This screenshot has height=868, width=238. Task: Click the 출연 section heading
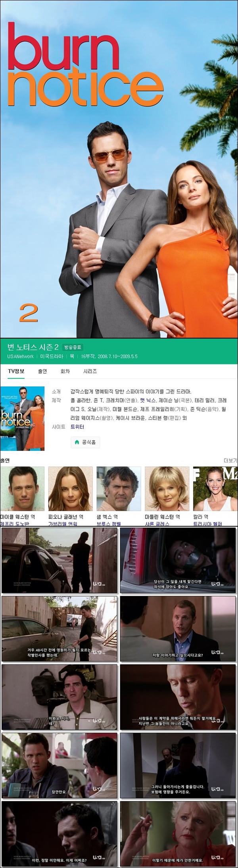click(x=5, y=460)
